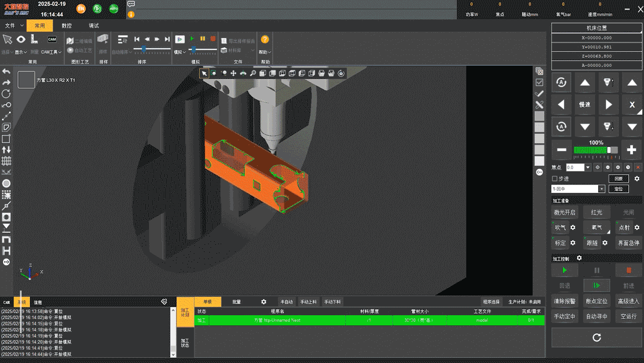This screenshot has height=363, width=644.
Task: Click the 空运行 dry run button
Action: (628, 316)
